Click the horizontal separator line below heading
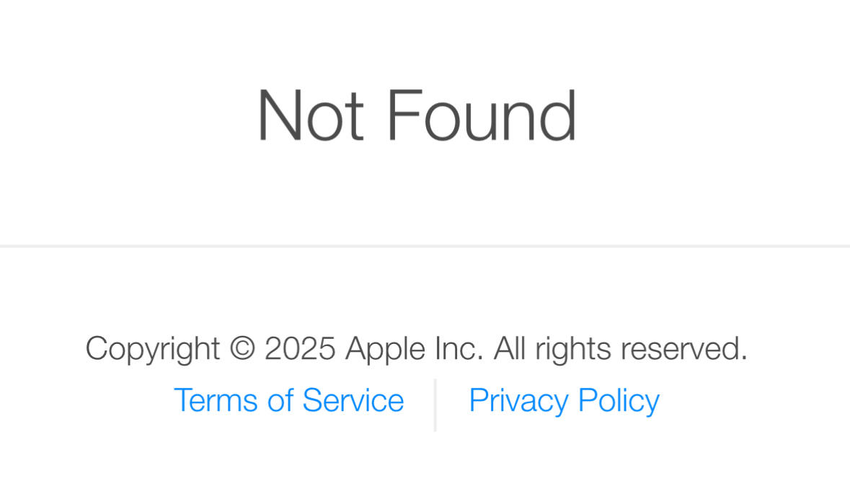 [x=425, y=246]
